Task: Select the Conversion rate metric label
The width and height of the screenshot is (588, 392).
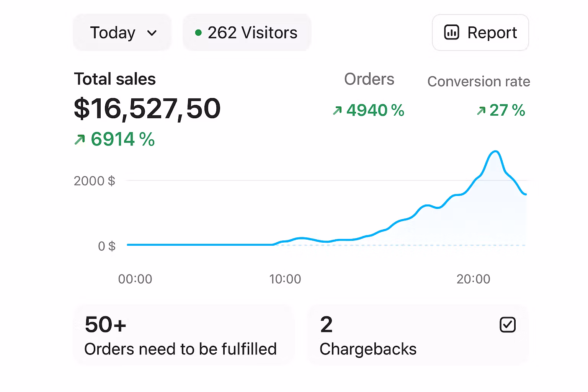Action: [x=479, y=82]
